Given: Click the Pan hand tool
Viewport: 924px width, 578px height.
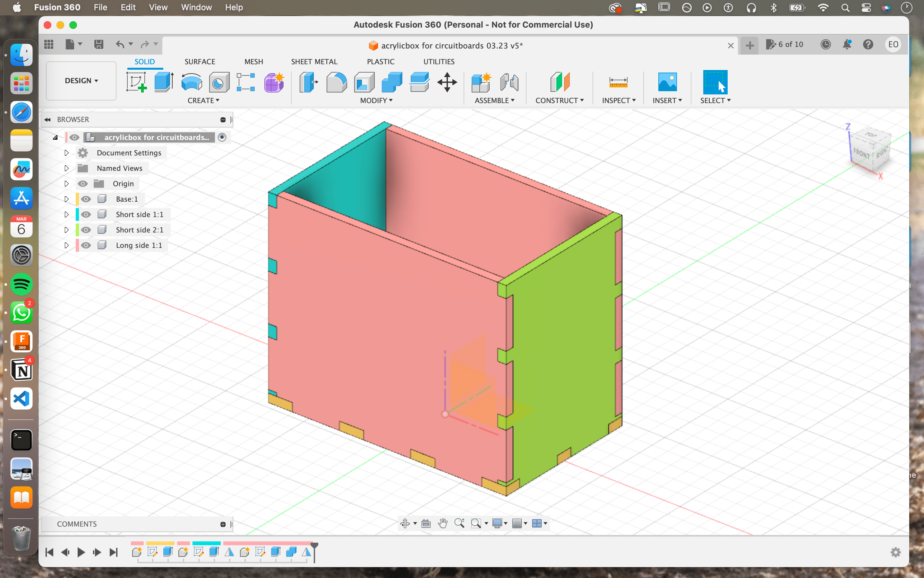Looking at the screenshot, I should 442,523.
